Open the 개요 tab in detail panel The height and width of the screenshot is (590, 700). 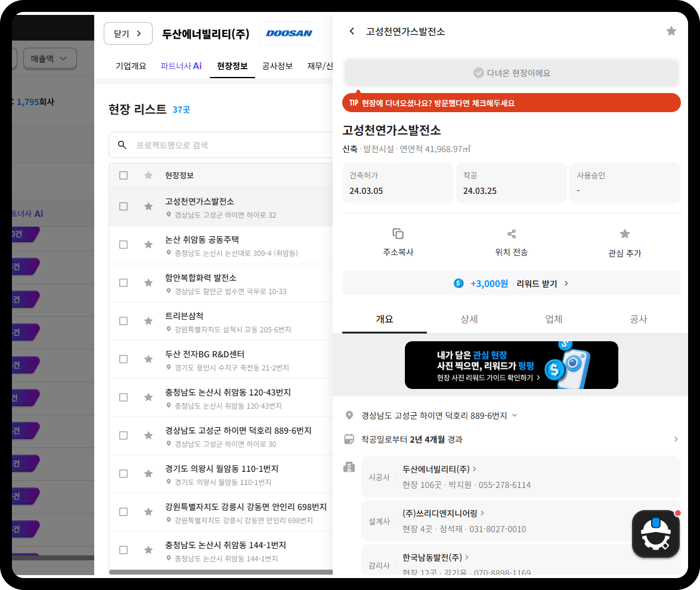[x=385, y=319]
